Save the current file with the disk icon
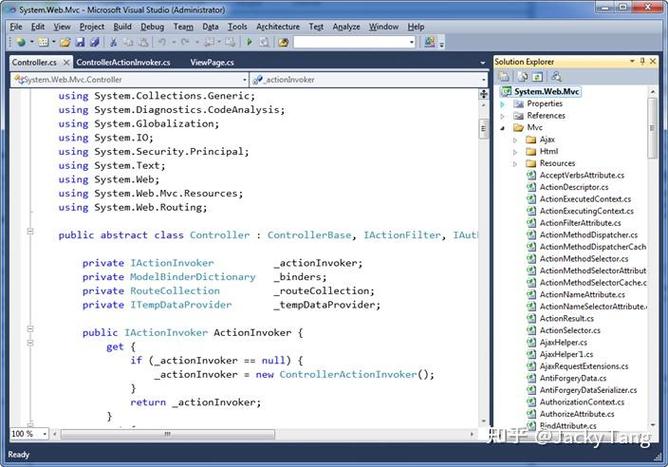Viewport: 668px width, 467px height. 80,42
